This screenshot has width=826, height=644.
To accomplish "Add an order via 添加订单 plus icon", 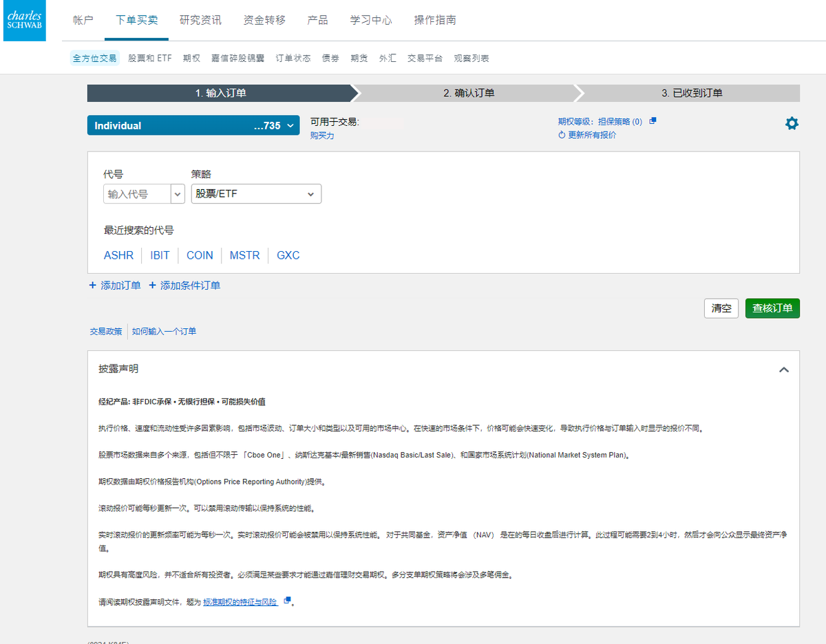I will tap(93, 285).
